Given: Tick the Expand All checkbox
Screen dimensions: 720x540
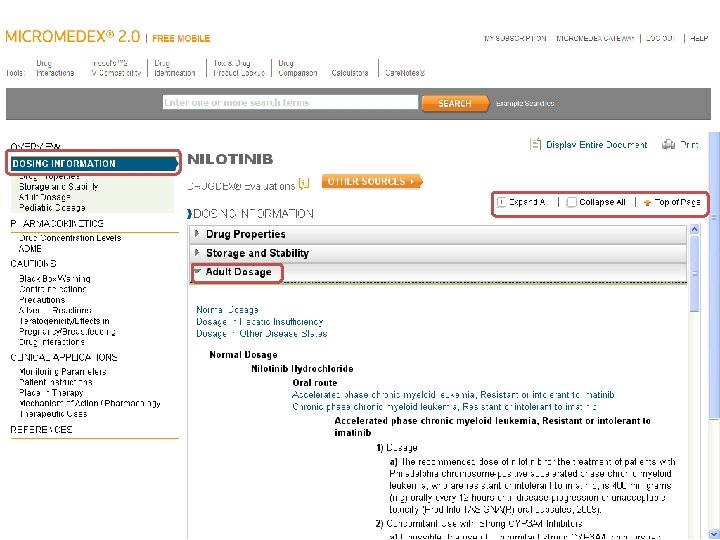Looking at the screenshot, I should coord(502,202).
